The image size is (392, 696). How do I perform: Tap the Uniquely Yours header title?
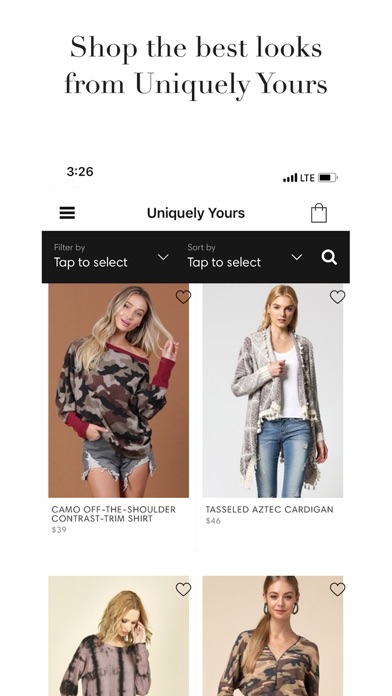pos(196,213)
